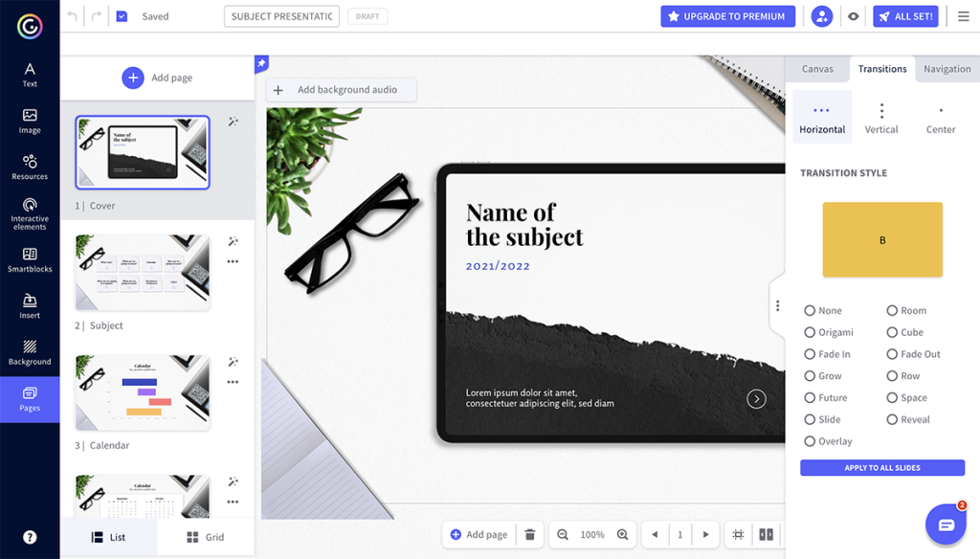This screenshot has width=980, height=559.
Task: Click the pin icon above the canvas
Action: [x=261, y=63]
